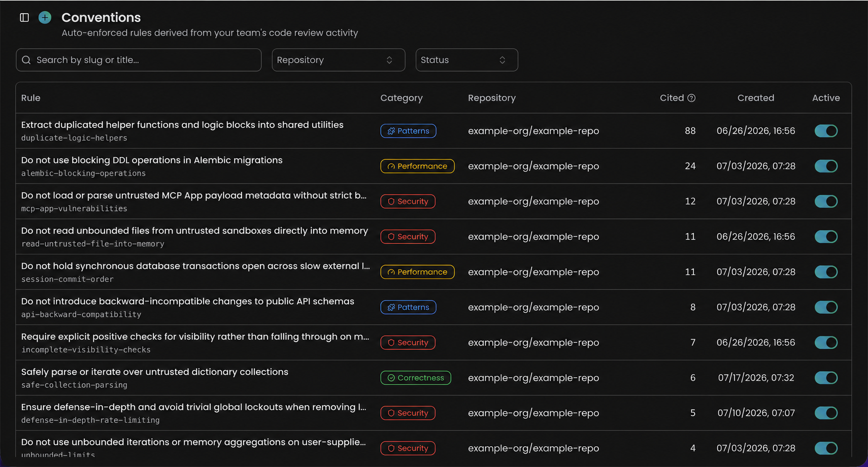Open rule 'Do not hold synchronous database transactions open'

coord(195,266)
